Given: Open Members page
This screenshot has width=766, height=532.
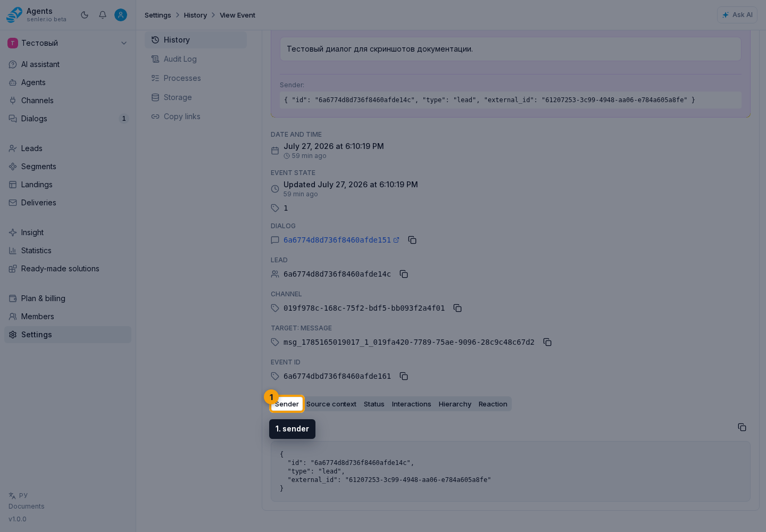Looking at the screenshot, I should tap(68, 317).
